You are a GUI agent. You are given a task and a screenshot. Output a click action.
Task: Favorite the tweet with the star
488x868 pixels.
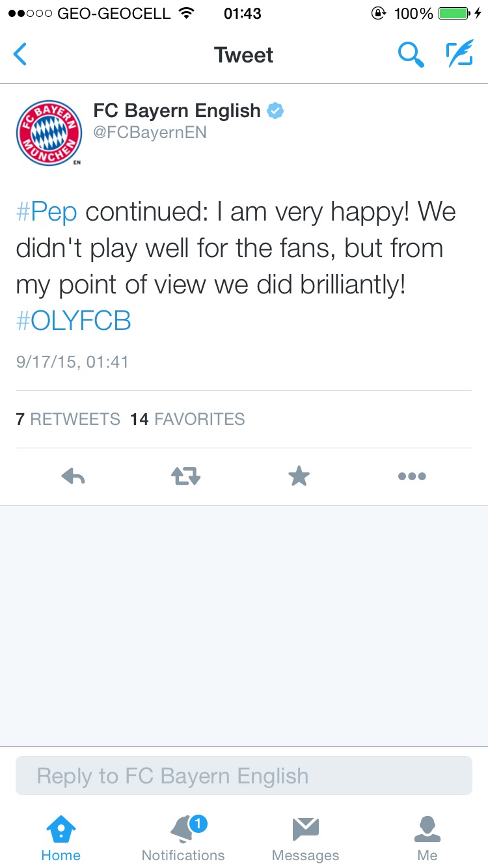point(299,477)
